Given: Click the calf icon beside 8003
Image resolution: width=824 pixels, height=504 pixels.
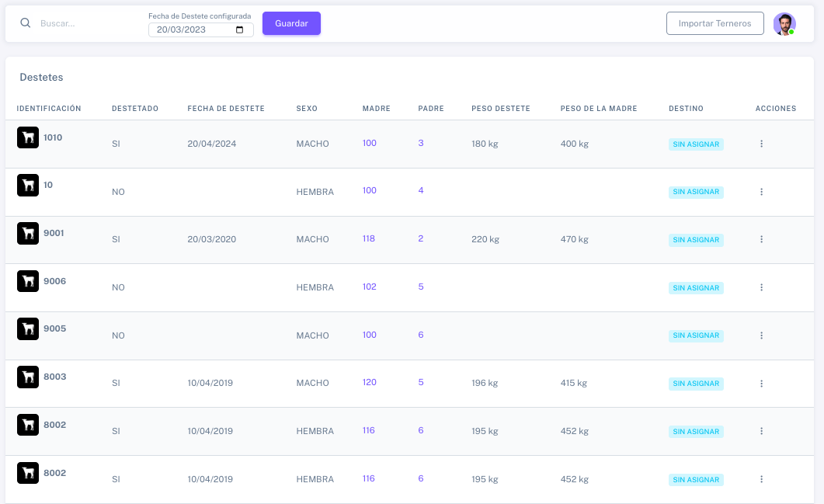Looking at the screenshot, I should click(x=28, y=377).
